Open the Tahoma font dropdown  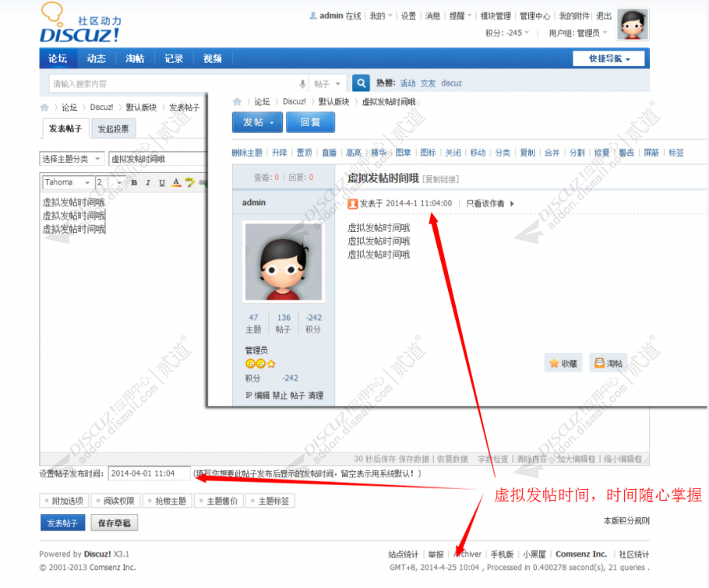tap(68, 182)
